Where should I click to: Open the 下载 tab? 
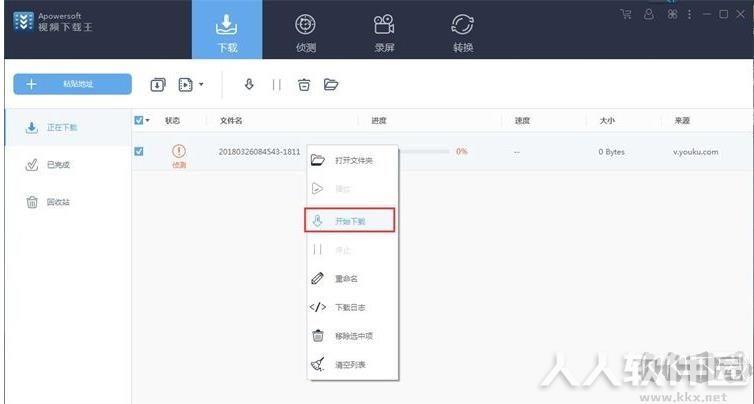tap(227, 30)
